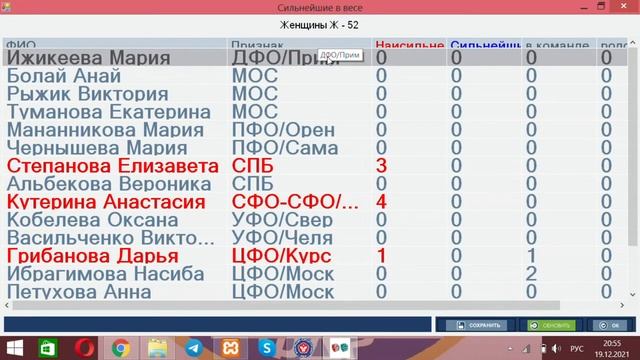Click the red Наисильне column header
Screen dimensions: 640x360
tap(409, 44)
